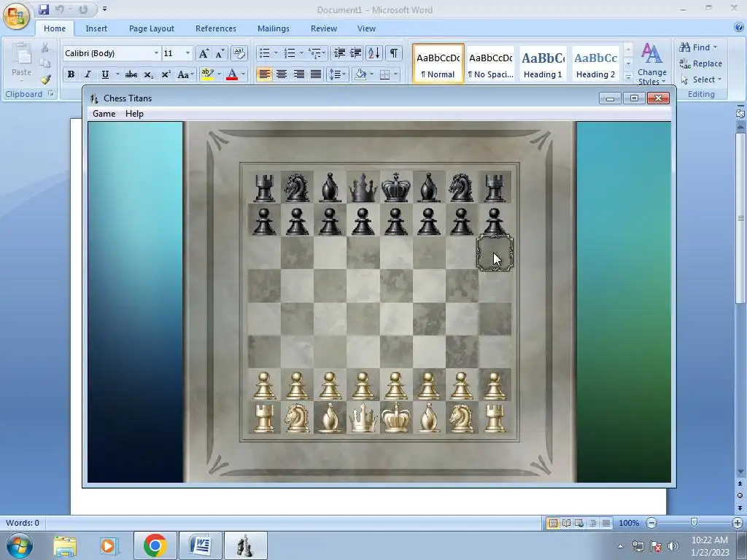Apply the red font color
Image resolution: width=747 pixels, height=560 pixels.
(x=232, y=74)
